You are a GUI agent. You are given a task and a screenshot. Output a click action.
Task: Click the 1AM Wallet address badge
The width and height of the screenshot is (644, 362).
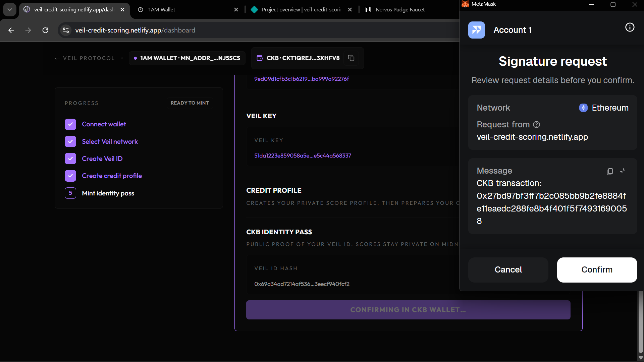187,58
